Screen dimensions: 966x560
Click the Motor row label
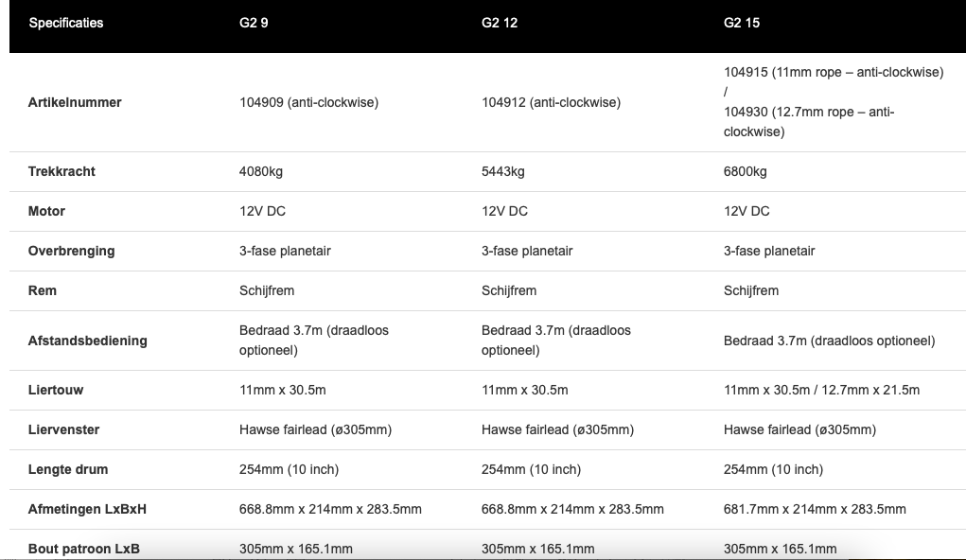46,211
